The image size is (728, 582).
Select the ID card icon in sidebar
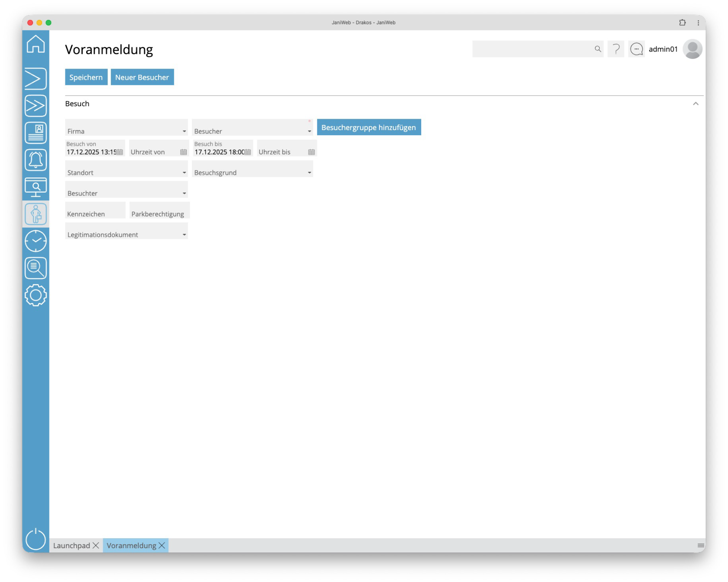pyautogui.click(x=36, y=133)
